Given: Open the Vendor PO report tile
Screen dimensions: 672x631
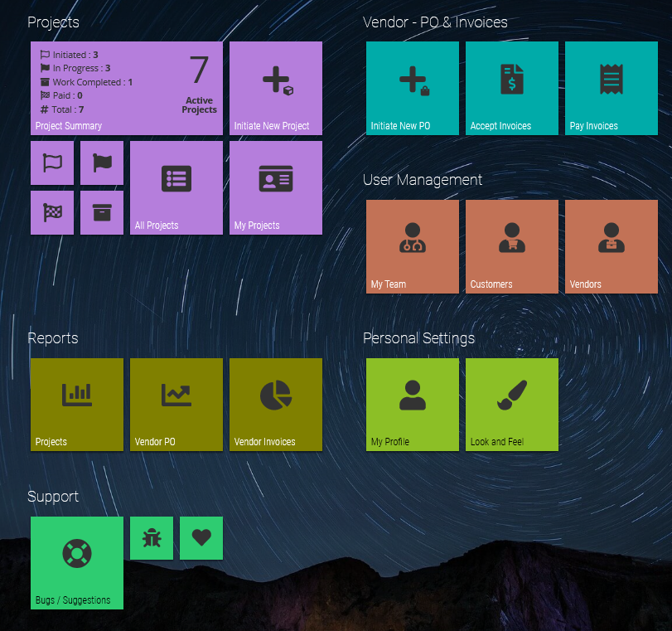Looking at the screenshot, I should tap(176, 405).
